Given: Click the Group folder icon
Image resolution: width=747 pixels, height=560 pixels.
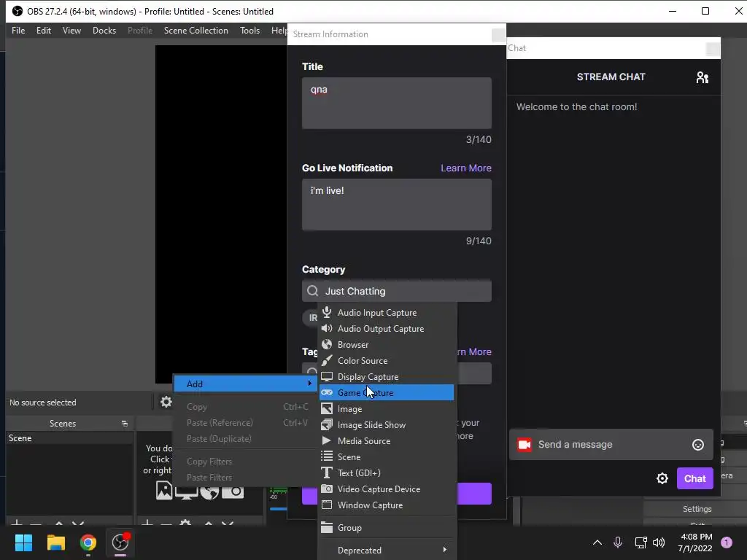Looking at the screenshot, I should [x=327, y=527].
